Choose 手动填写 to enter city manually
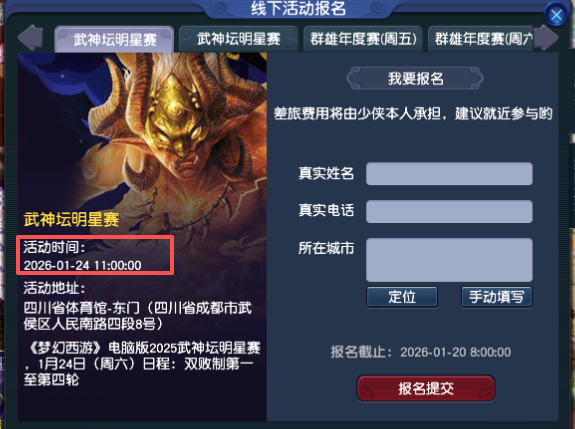Screen dimensions: 575x429 [497, 297]
